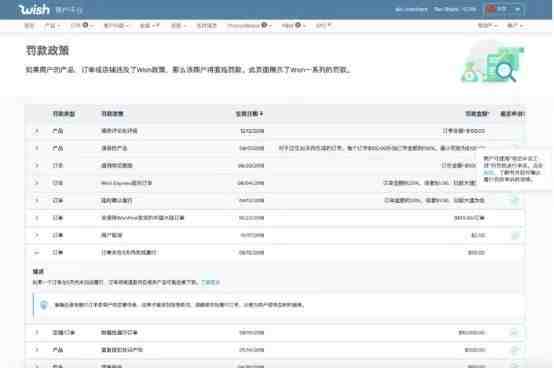The width and height of the screenshot is (554, 368).
Task: Click green dispute icon on seventh row
Action: tap(515, 235)
